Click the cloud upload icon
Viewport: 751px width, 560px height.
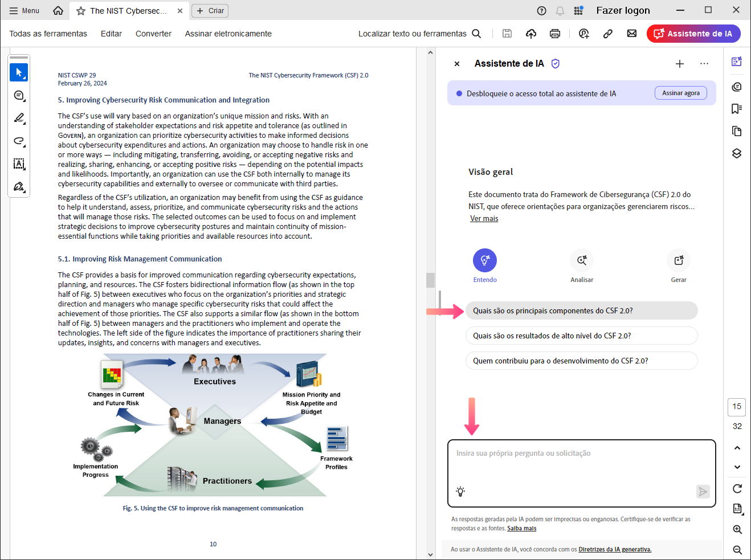pos(531,34)
